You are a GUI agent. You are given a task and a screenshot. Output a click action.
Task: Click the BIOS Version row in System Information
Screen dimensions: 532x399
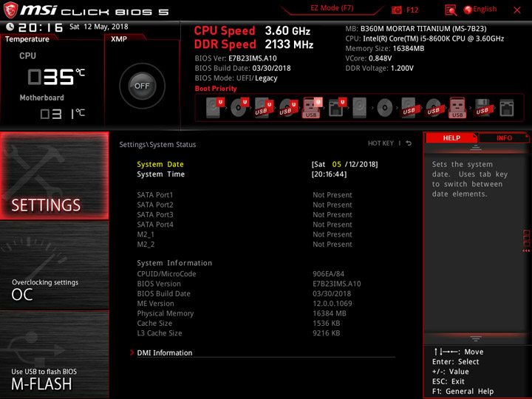pos(249,284)
